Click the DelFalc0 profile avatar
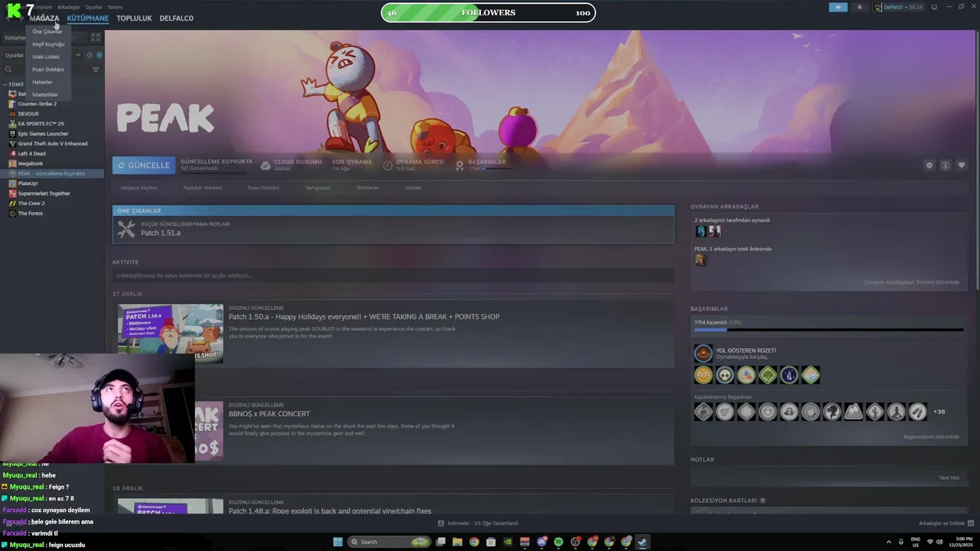Viewport: 980px width, 551px height. click(x=878, y=7)
